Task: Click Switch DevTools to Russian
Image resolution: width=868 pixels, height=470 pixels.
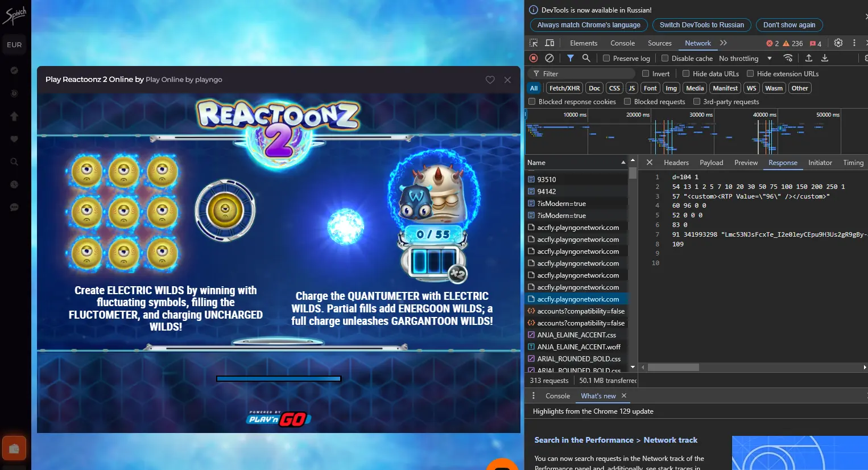Action: (x=701, y=25)
